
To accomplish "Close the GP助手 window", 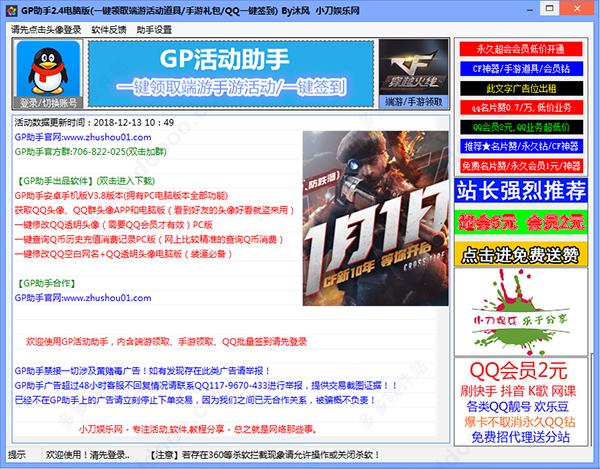I will [x=578, y=8].
